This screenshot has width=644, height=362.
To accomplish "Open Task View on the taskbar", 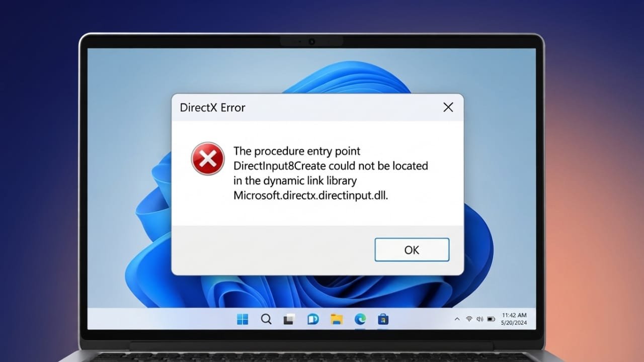I will tap(289, 319).
